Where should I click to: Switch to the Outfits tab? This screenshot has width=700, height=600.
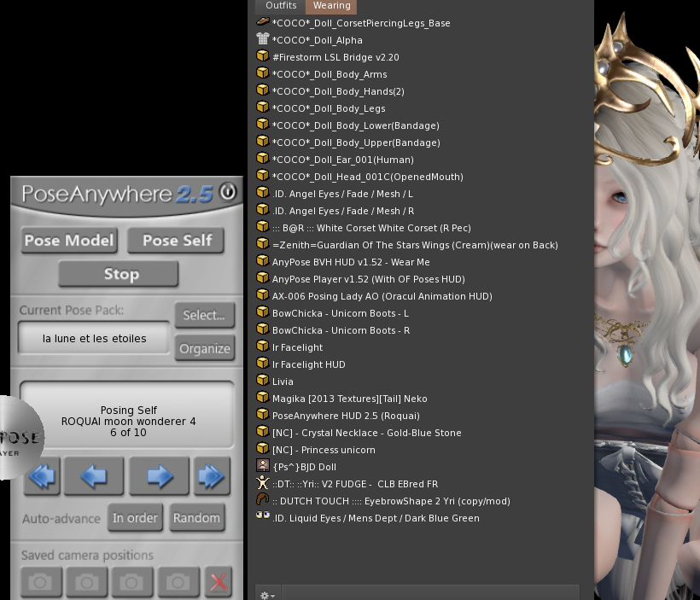coord(281,6)
